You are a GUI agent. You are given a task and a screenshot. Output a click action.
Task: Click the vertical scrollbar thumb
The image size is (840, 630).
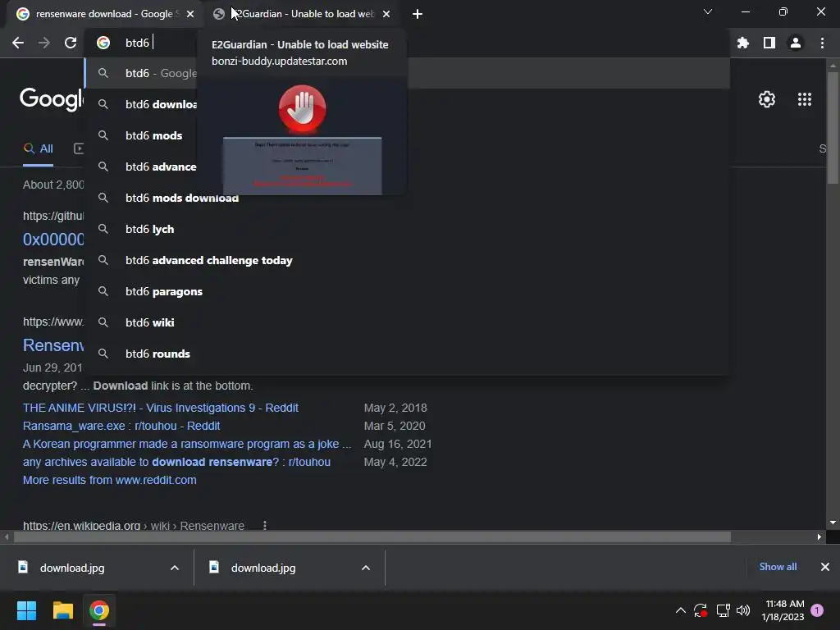coord(833,127)
